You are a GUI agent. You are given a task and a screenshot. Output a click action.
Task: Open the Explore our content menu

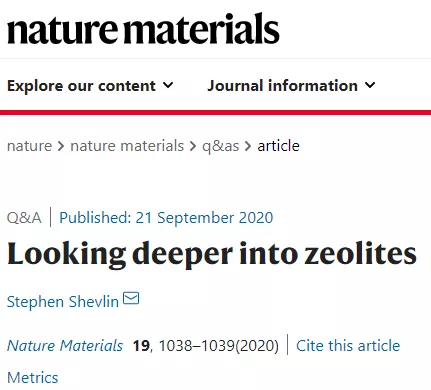point(90,86)
